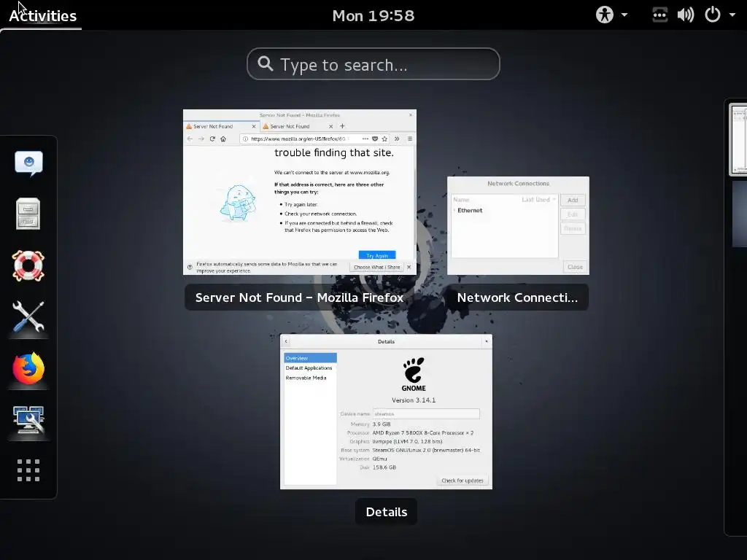This screenshot has width=747, height=560.
Task: Select Overview in Details sidebar
Action: 310,358
